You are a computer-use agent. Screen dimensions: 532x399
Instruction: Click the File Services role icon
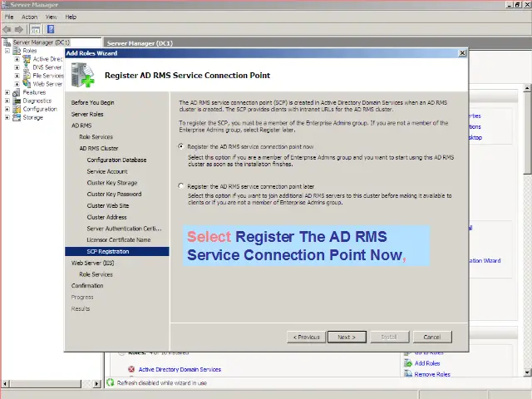(27, 76)
